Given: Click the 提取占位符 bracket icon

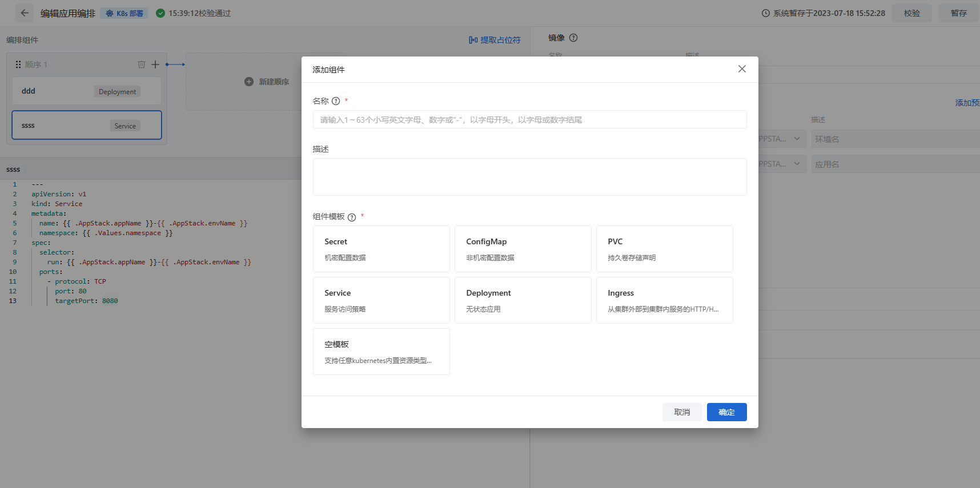Looking at the screenshot, I should [x=473, y=40].
